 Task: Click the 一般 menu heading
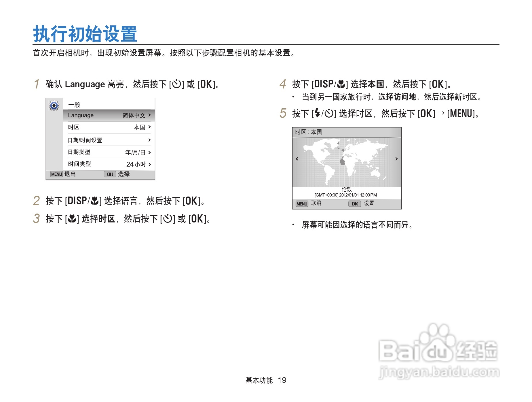click(x=74, y=105)
